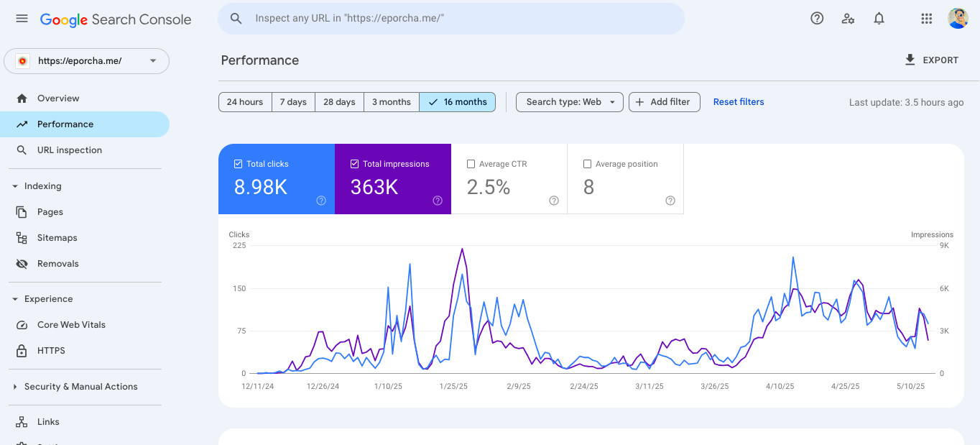Click the Performance trend icon
Image resolution: width=980 pixels, height=445 pixels.
click(x=22, y=124)
